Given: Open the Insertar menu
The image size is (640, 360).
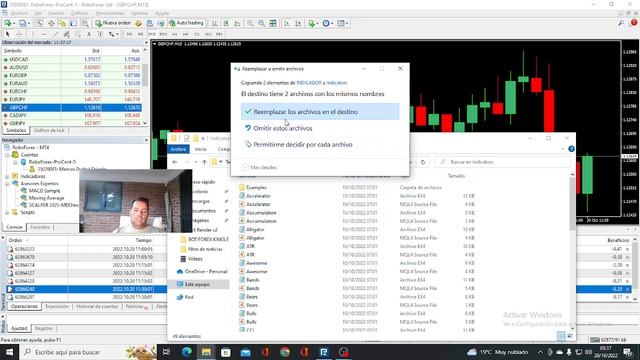Looking at the screenshot, I should coord(56,13).
